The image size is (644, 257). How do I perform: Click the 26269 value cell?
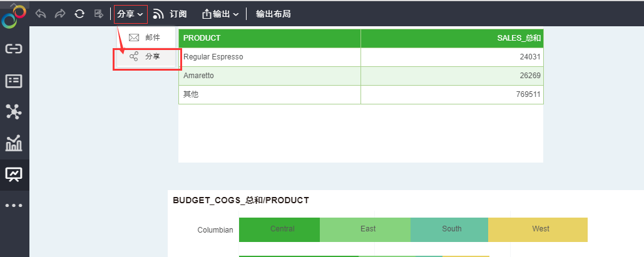tap(452, 76)
